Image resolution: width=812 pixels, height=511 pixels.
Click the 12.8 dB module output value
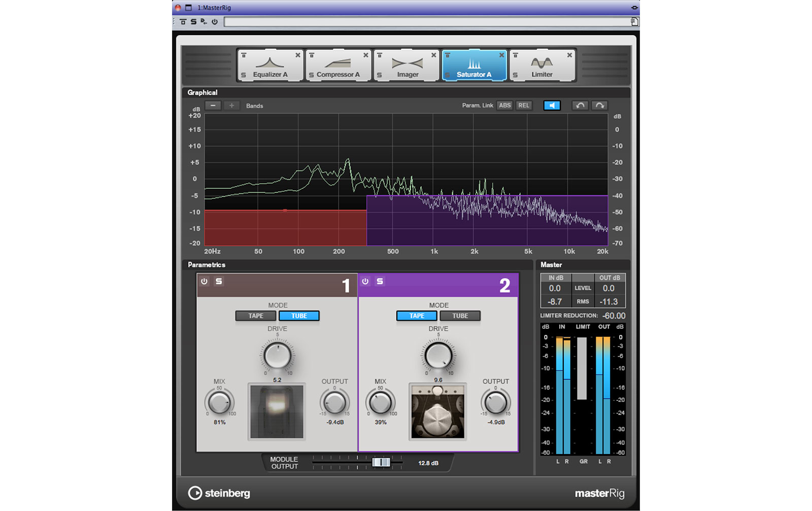[428, 463]
